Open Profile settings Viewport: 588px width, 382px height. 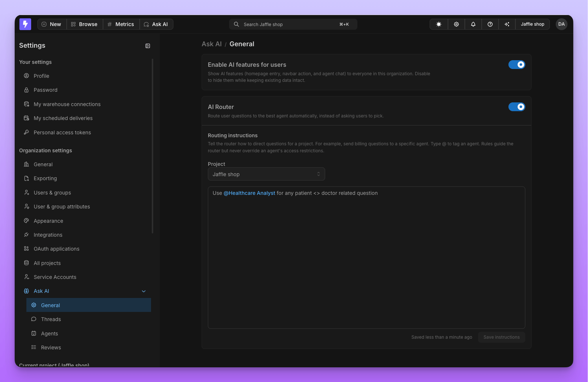(85, 76)
